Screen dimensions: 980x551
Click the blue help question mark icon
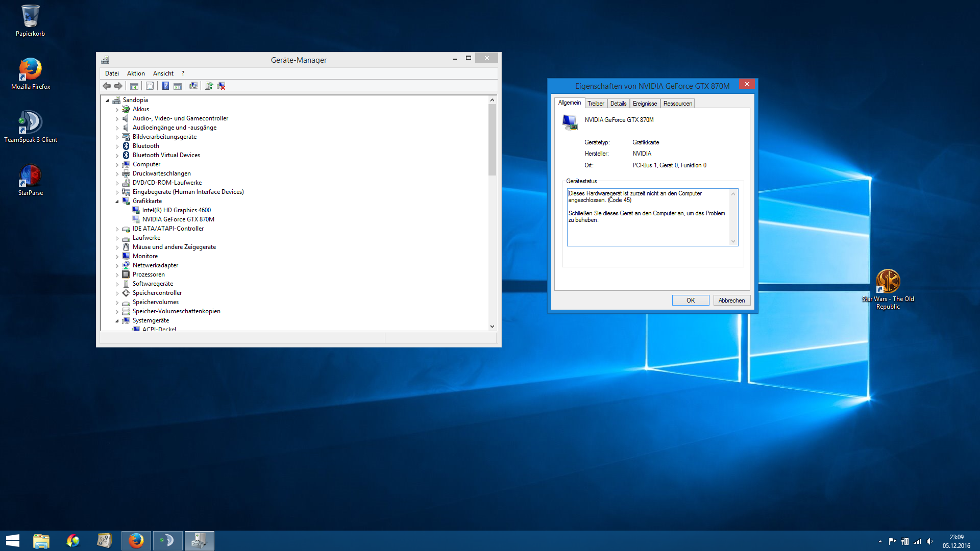click(165, 86)
